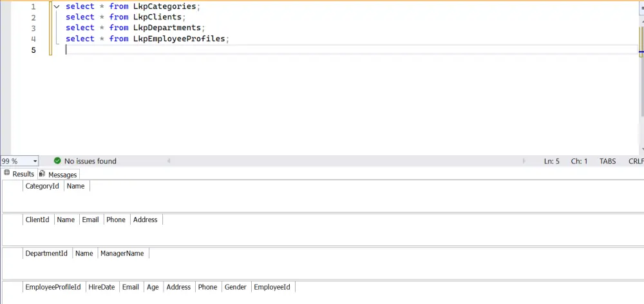Select the Phone header in the clients grid
Image resolution: width=644 pixels, height=304 pixels.
(116, 220)
